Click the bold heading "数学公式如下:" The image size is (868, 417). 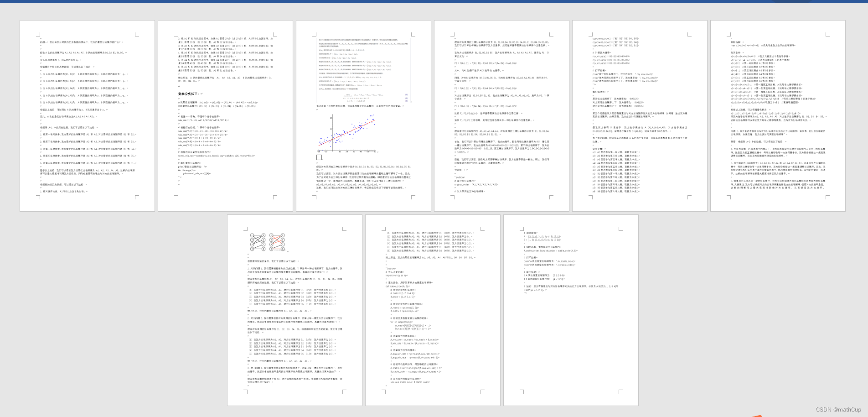[188, 94]
